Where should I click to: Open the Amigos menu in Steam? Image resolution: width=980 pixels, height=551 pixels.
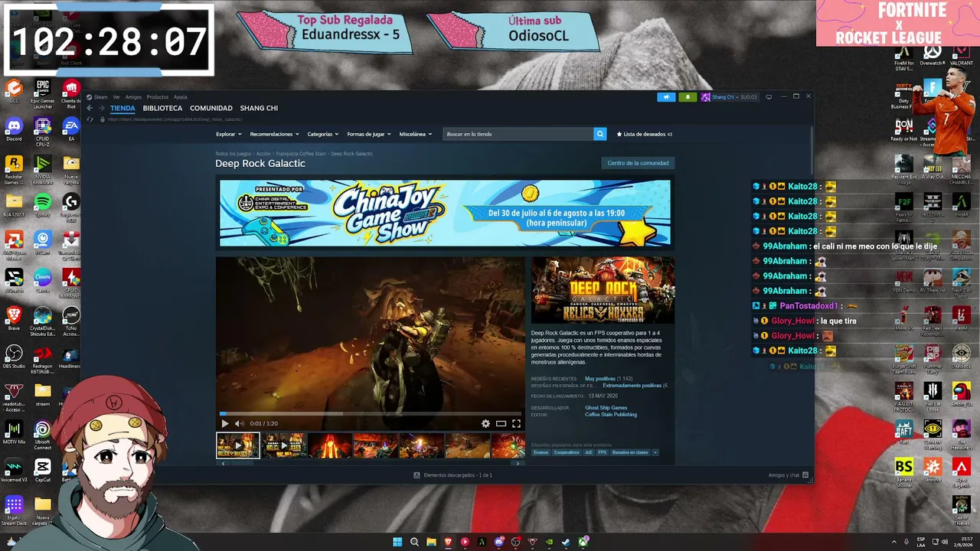[133, 97]
